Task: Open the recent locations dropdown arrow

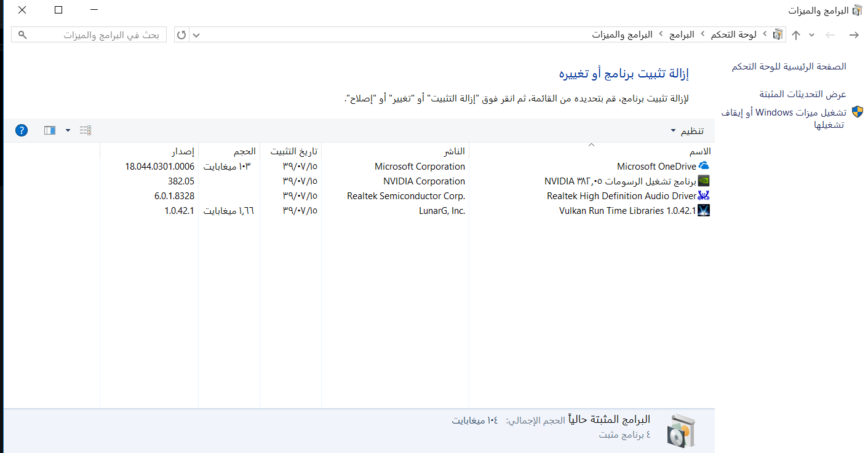Action: point(811,35)
